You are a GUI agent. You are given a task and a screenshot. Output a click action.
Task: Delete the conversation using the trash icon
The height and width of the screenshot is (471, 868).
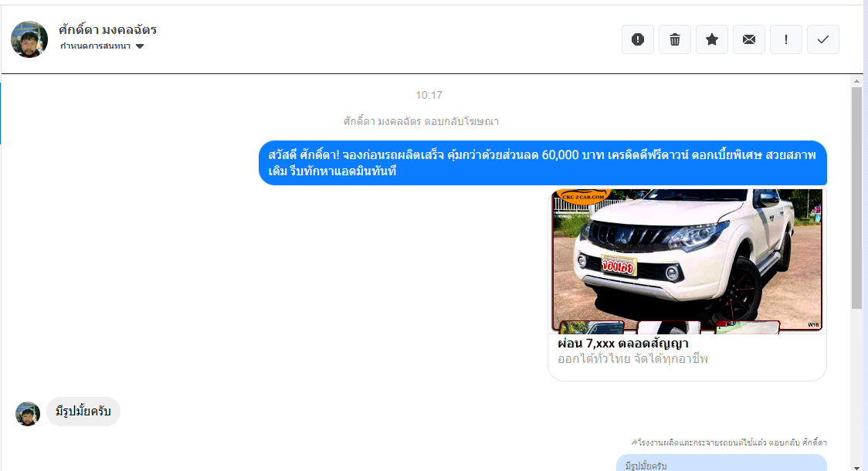[x=675, y=39]
